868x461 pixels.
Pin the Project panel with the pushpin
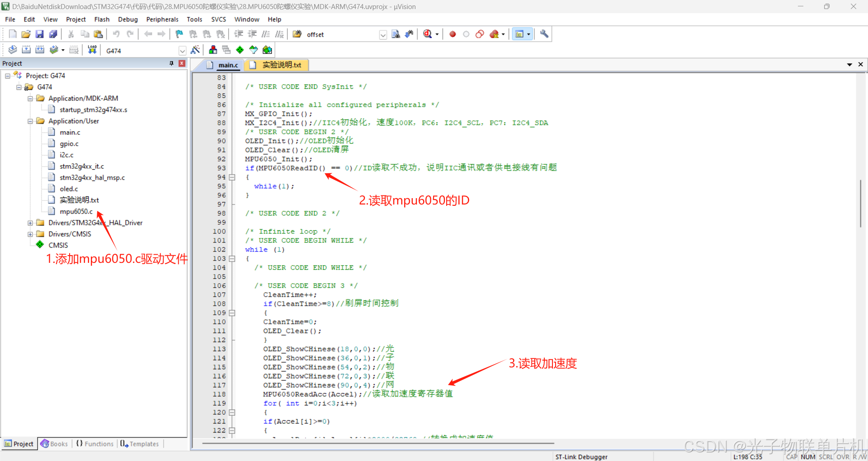click(171, 63)
